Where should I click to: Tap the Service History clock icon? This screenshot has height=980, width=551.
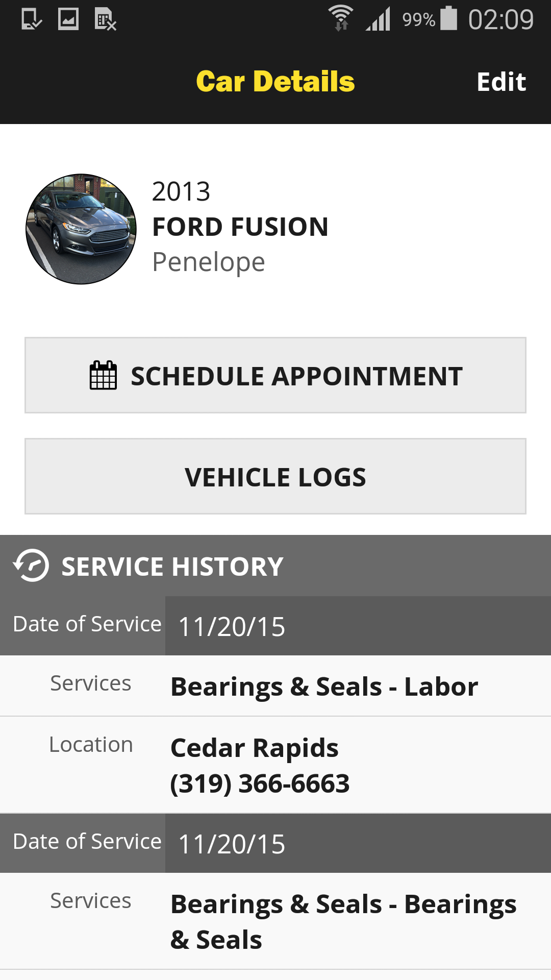pyautogui.click(x=31, y=566)
